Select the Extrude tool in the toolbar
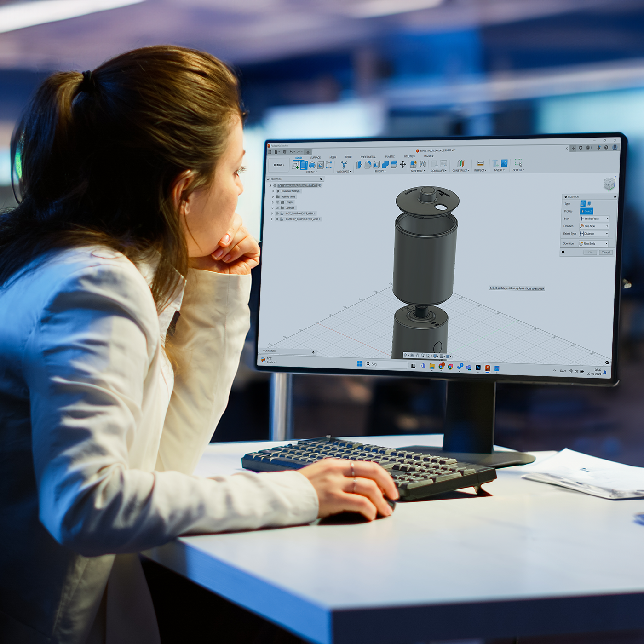 pos(304,165)
